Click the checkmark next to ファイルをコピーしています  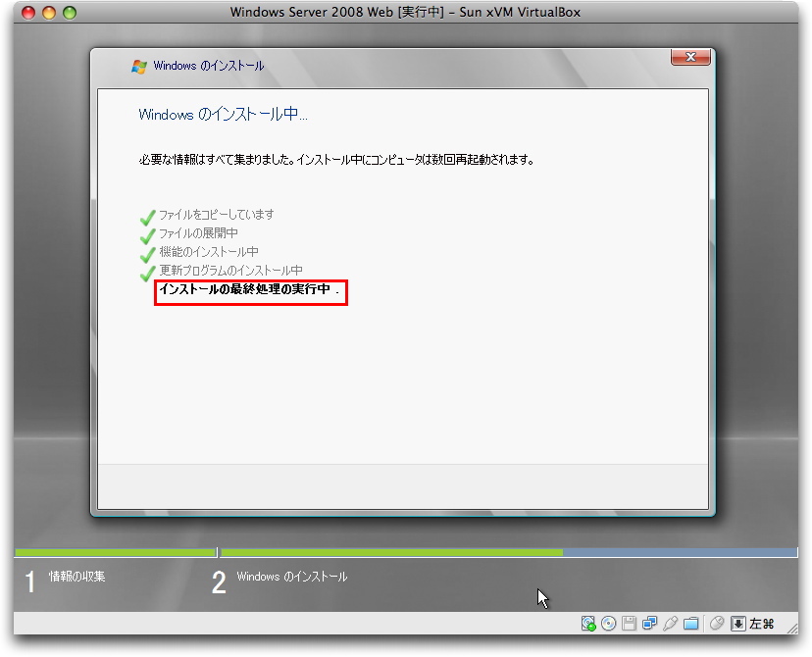pos(147,218)
